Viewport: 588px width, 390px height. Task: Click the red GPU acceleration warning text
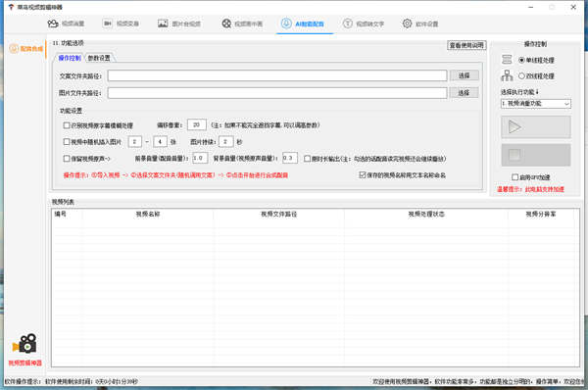point(530,189)
